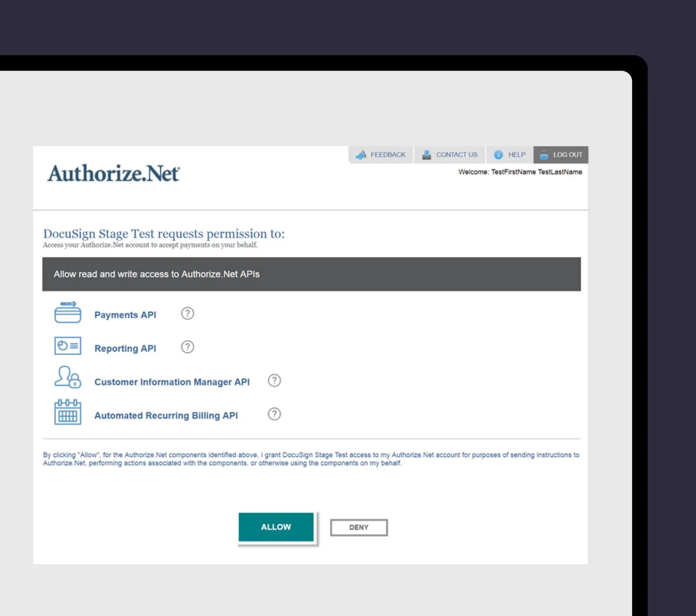696x616 pixels.
Task: Open the Feedback tab
Action: tap(381, 155)
